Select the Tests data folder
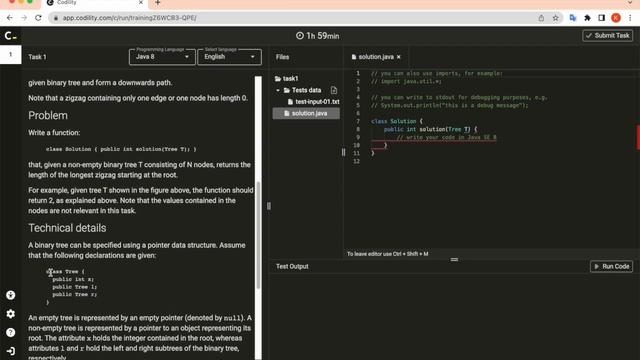Image resolution: width=640 pixels, height=360 pixels. 303,90
